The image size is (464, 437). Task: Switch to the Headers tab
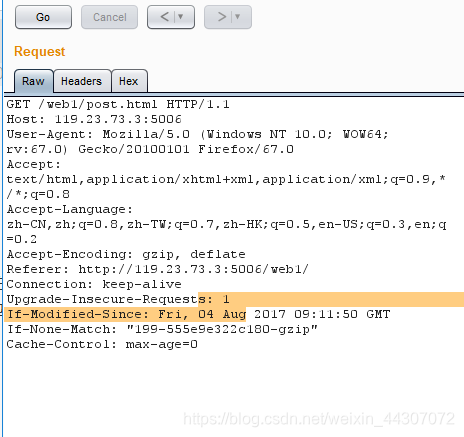(x=82, y=81)
